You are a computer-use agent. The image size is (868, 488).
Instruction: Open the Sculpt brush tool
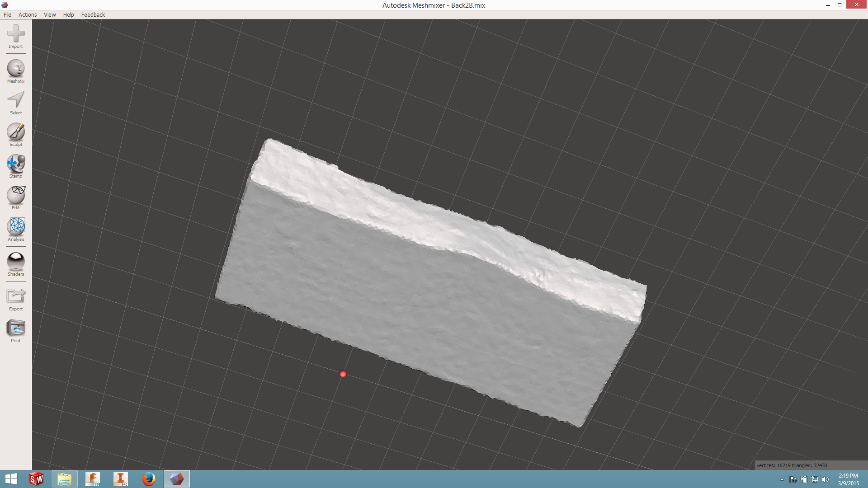point(16,135)
